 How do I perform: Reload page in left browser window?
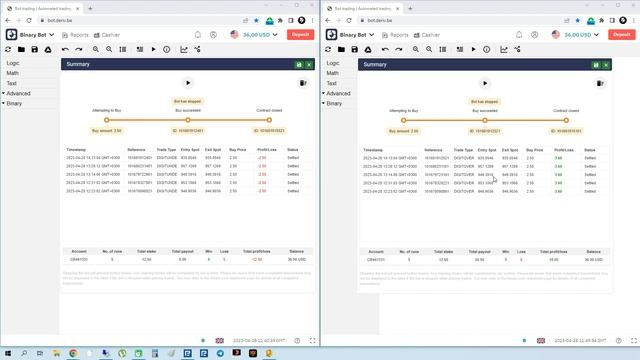[29, 20]
